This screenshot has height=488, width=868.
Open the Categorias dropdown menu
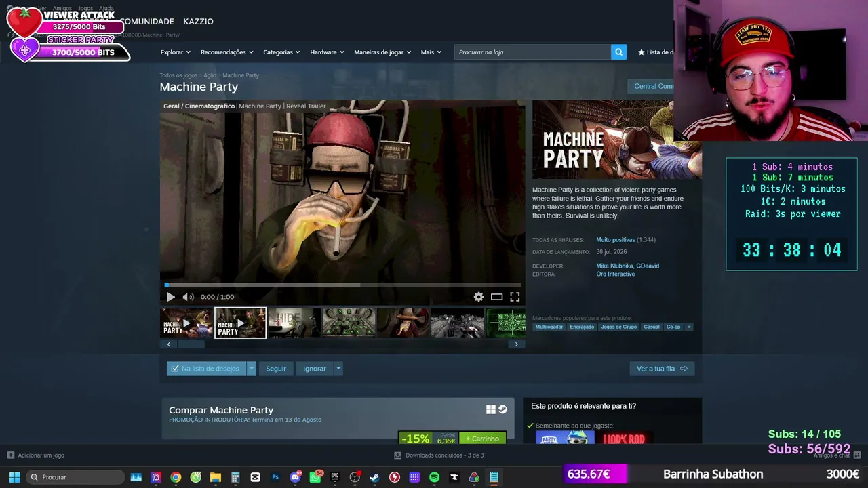[281, 52]
